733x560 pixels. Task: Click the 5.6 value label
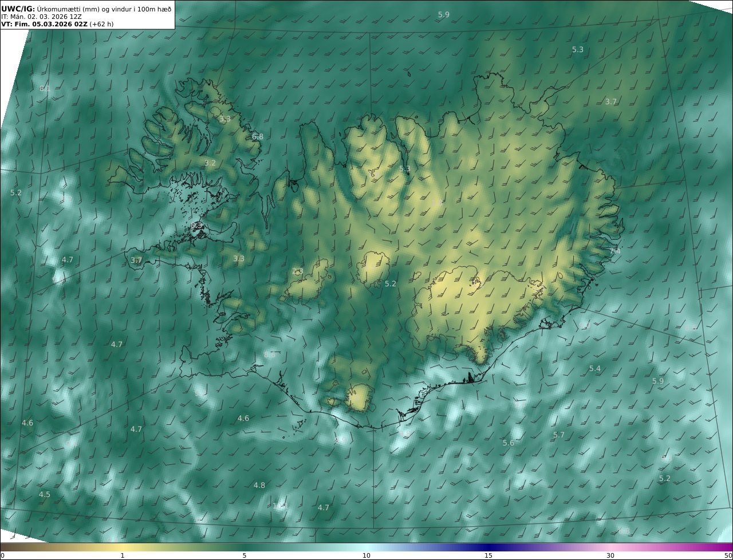coord(509,443)
